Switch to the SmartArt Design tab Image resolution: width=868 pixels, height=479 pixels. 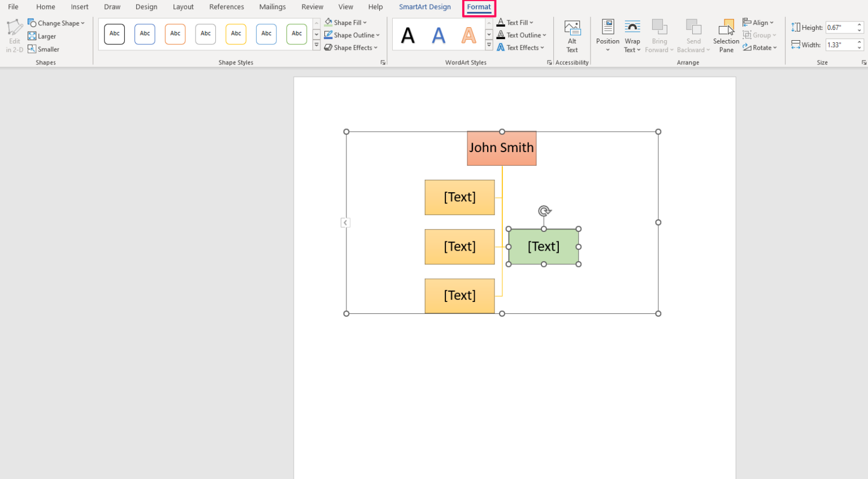click(x=424, y=7)
